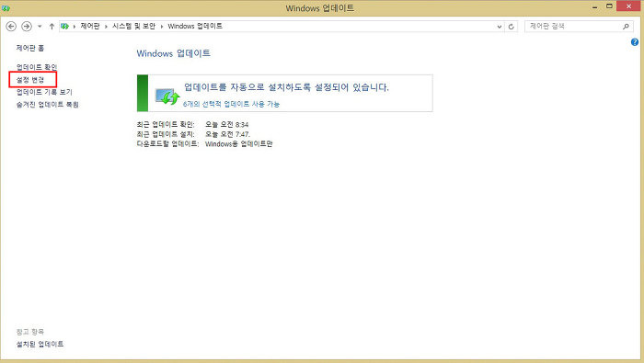Click Windows 업데이트 breadcrumb segment
The height and width of the screenshot is (363, 644).
point(195,27)
